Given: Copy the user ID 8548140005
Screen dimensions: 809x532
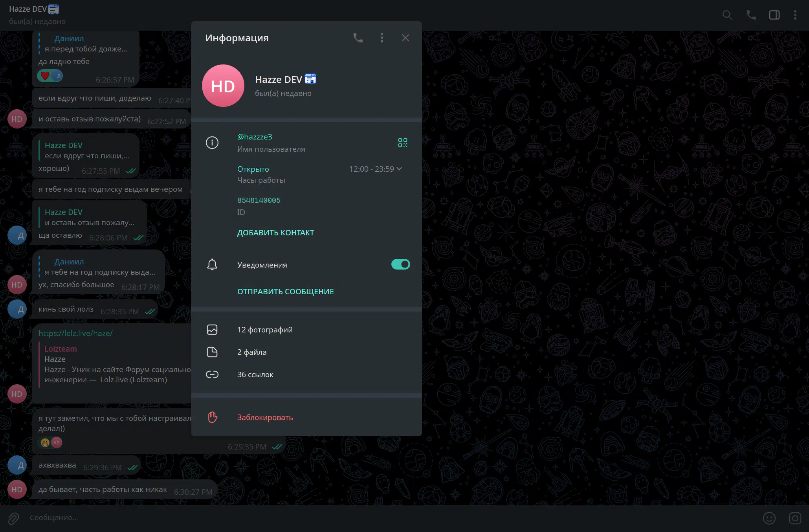Looking at the screenshot, I should [259, 200].
